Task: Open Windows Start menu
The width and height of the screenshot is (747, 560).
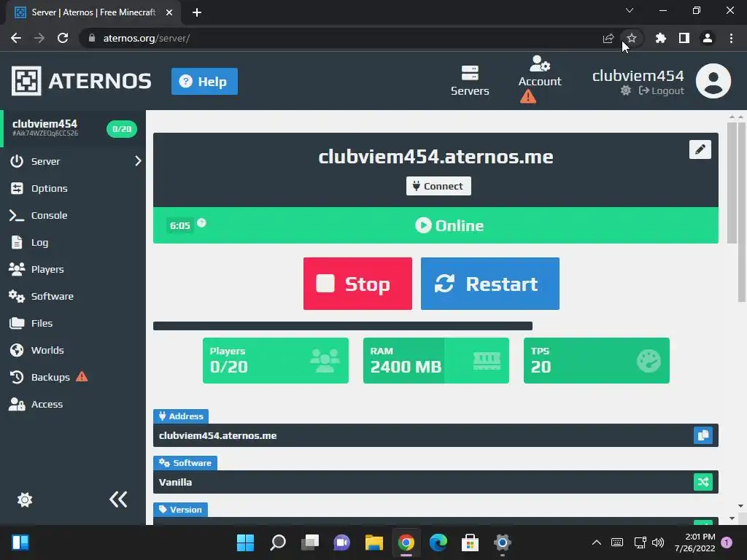Action: pyautogui.click(x=245, y=542)
